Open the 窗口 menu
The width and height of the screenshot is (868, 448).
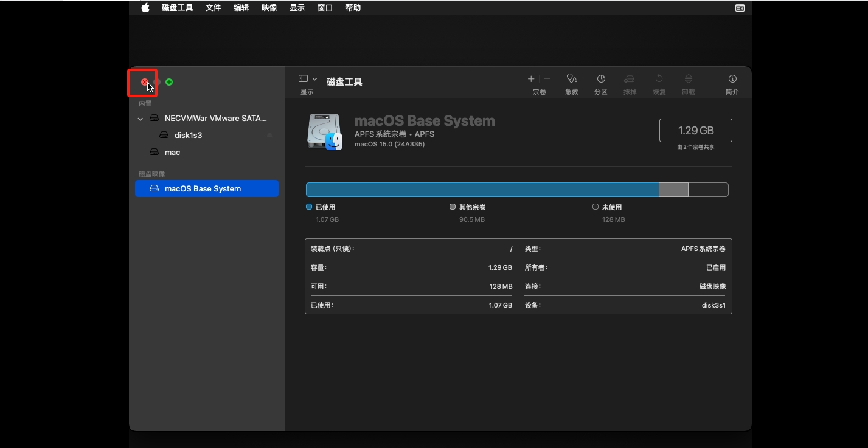tap(325, 8)
